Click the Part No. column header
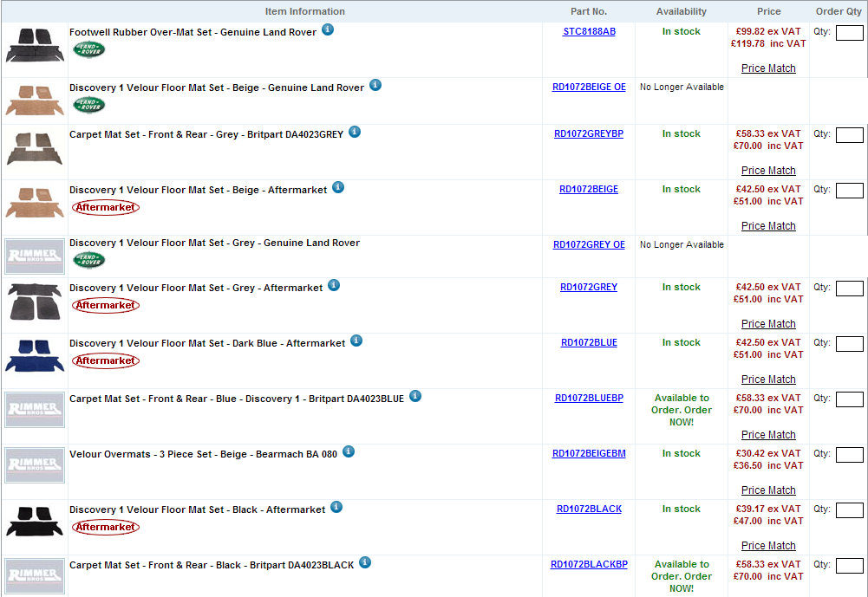Image resolution: width=868 pixels, height=597 pixels. coord(589,11)
